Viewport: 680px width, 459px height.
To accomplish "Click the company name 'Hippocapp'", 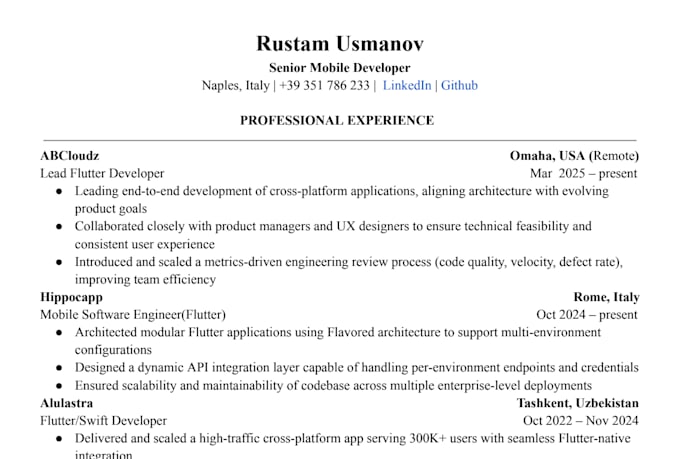I will tap(72, 297).
